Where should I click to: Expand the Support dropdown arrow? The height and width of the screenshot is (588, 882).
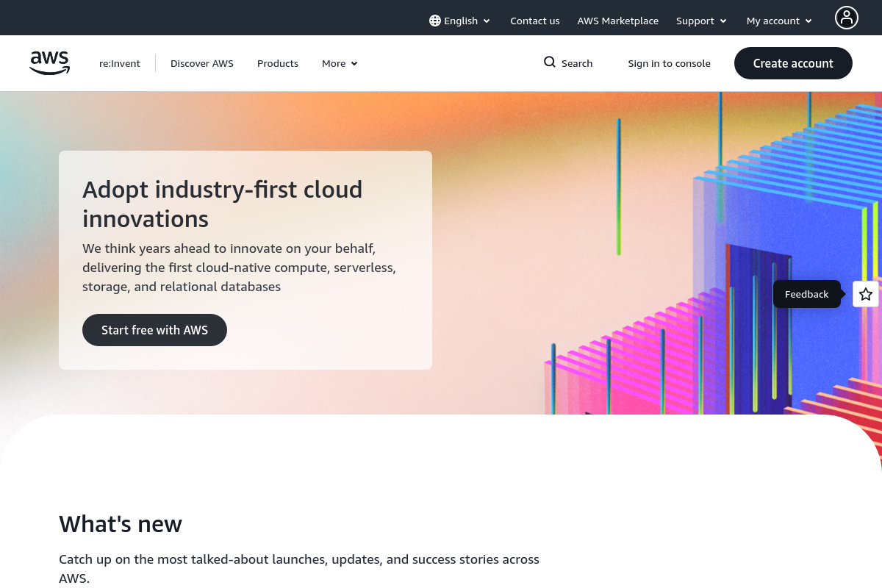click(x=723, y=21)
